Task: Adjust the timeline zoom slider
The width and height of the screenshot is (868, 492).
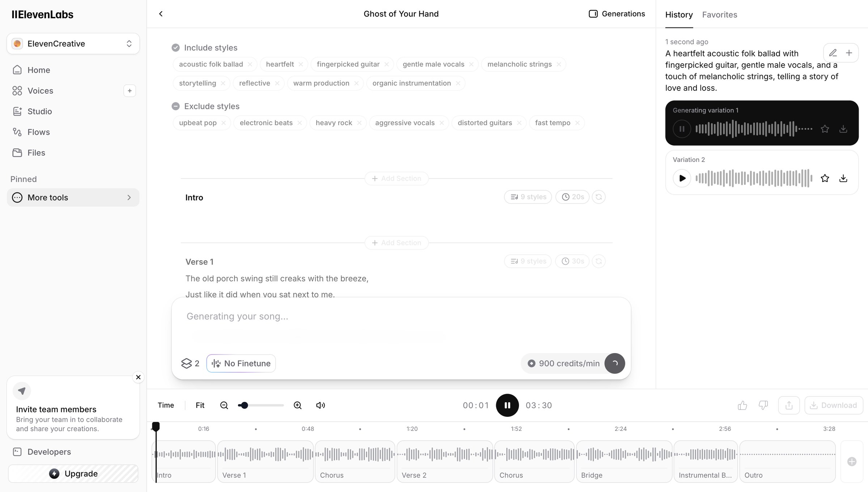Action: pyautogui.click(x=261, y=405)
